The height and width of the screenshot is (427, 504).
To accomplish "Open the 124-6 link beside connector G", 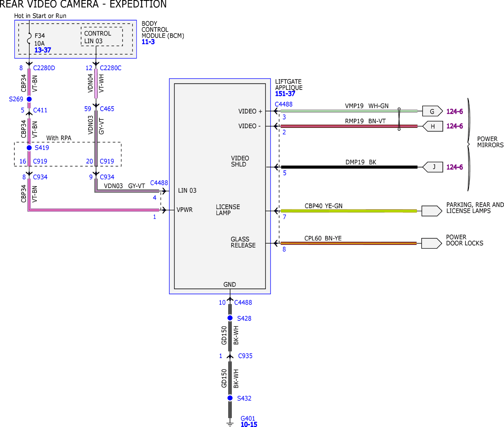I will click(455, 111).
